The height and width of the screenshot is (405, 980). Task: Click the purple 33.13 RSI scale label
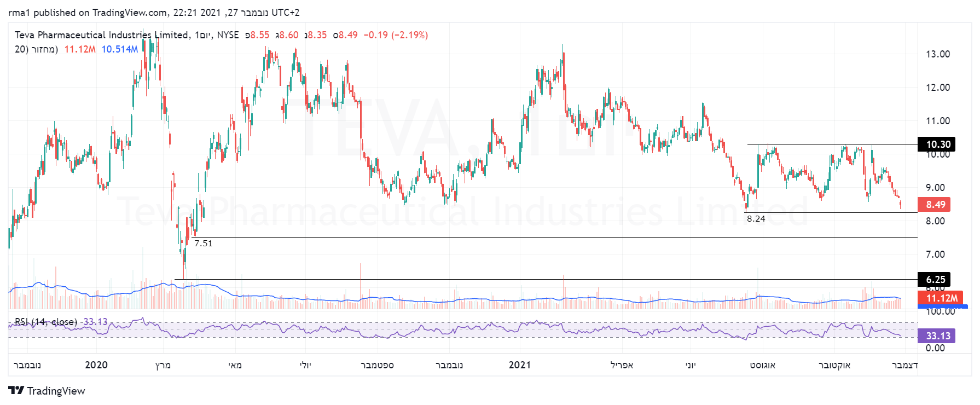click(937, 336)
